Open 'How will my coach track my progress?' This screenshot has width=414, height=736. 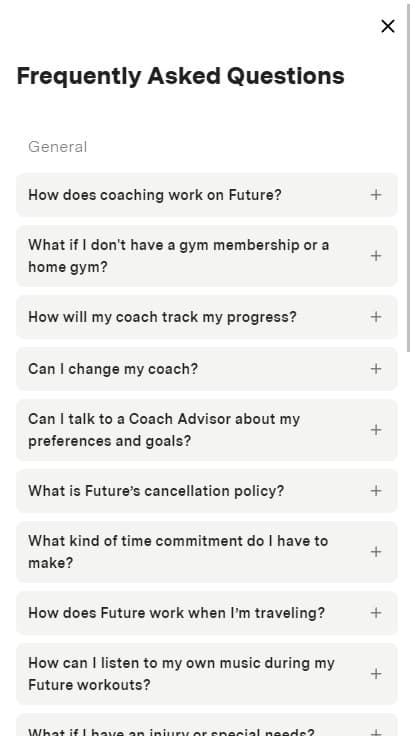[207, 317]
